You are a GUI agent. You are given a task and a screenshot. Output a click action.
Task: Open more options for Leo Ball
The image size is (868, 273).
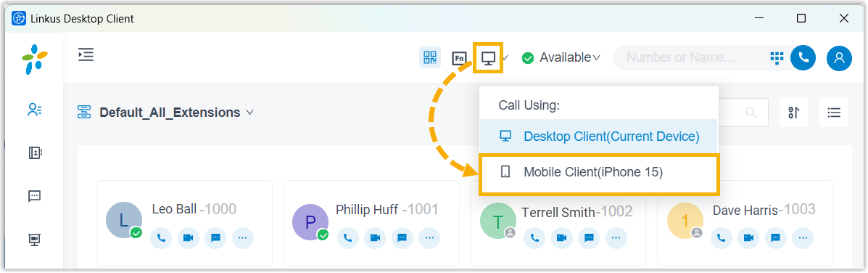coord(242,238)
